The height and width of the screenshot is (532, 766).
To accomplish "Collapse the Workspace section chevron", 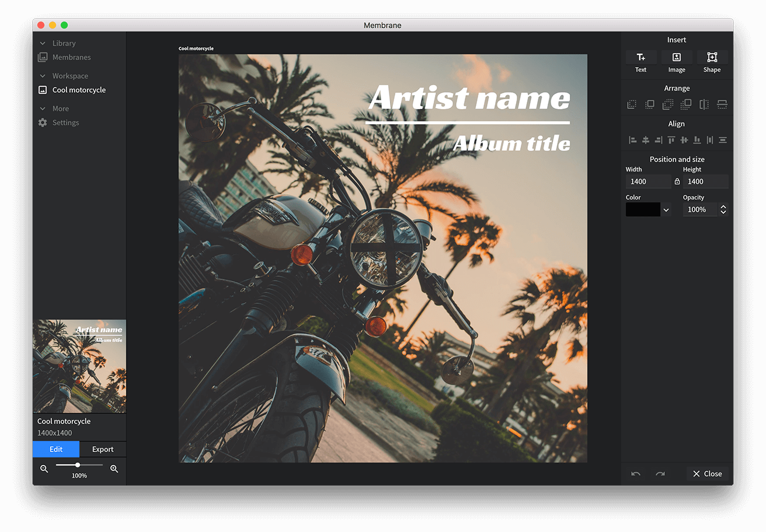I will pos(43,76).
